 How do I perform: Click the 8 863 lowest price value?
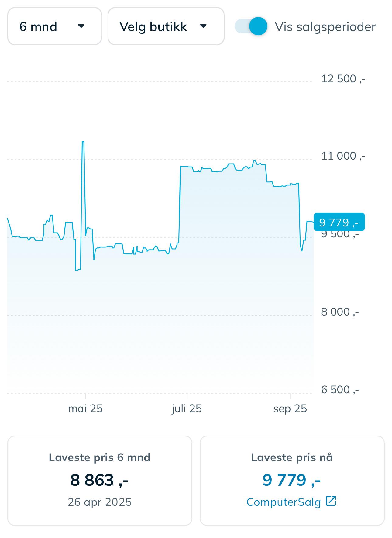(x=99, y=480)
